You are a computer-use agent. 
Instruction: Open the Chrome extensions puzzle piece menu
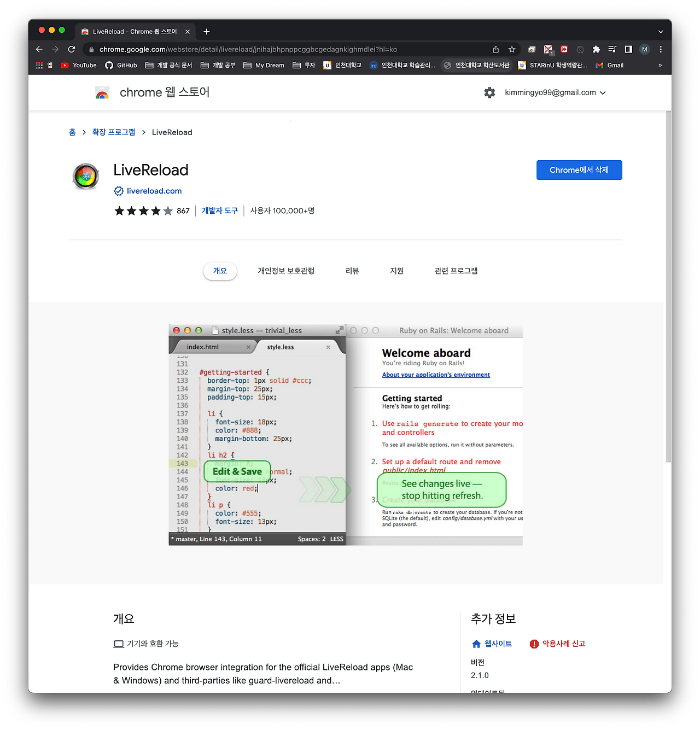[596, 49]
